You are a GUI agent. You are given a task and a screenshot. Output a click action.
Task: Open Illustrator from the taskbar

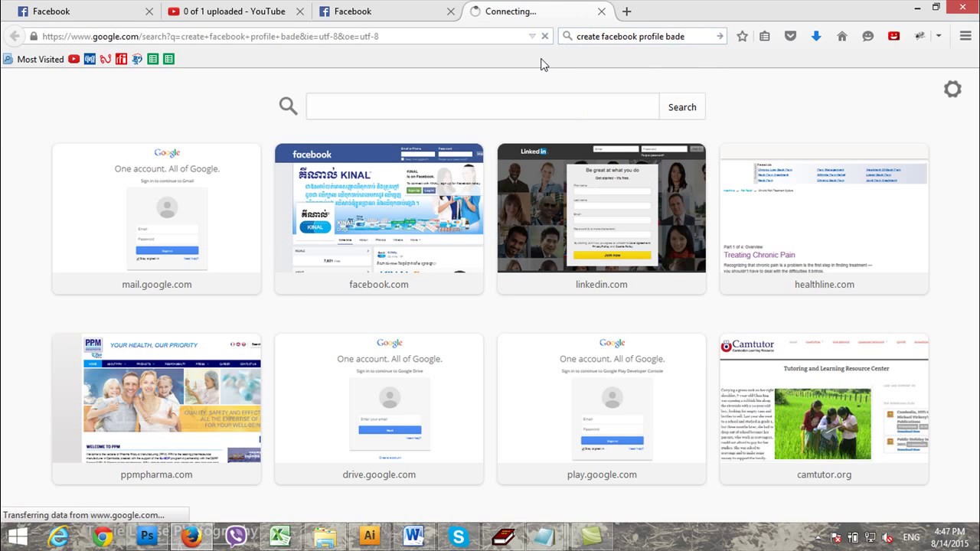point(369,536)
